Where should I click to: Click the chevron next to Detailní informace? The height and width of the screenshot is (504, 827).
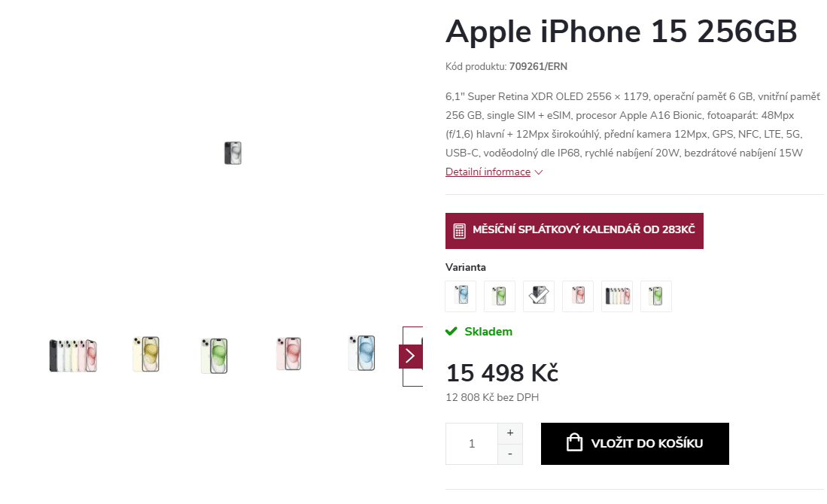pos(539,172)
